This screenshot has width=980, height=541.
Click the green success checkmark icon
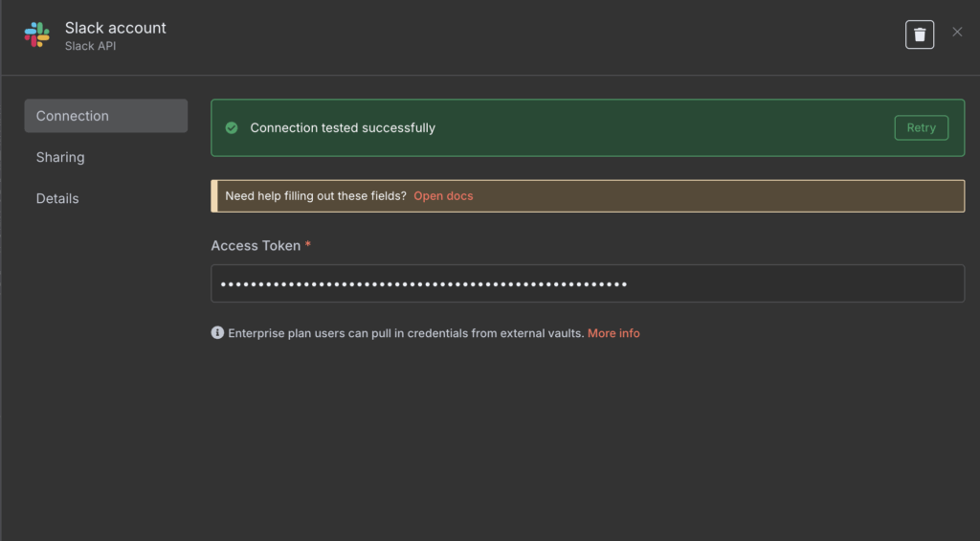[x=232, y=127]
